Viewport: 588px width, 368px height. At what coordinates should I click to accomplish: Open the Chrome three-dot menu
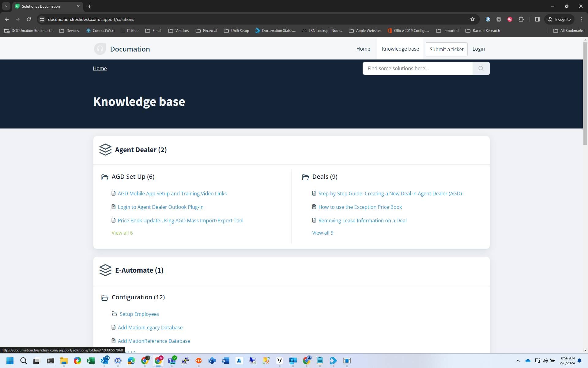click(581, 19)
